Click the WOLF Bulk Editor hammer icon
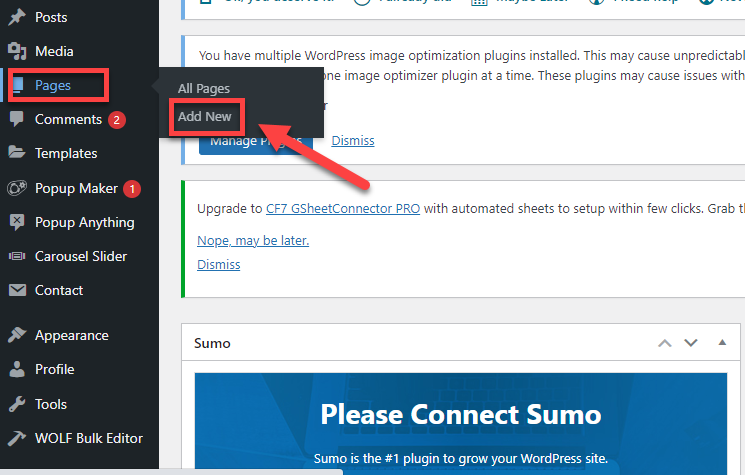The width and height of the screenshot is (745, 475). pyautogui.click(x=17, y=438)
